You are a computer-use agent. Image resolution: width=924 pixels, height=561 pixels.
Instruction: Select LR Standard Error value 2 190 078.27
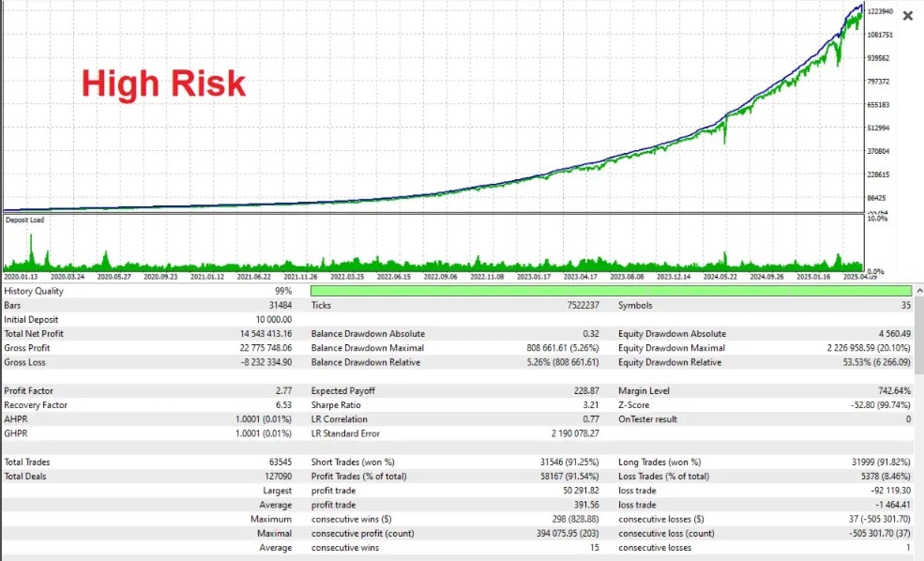pyautogui.click(x=575, y=433)
